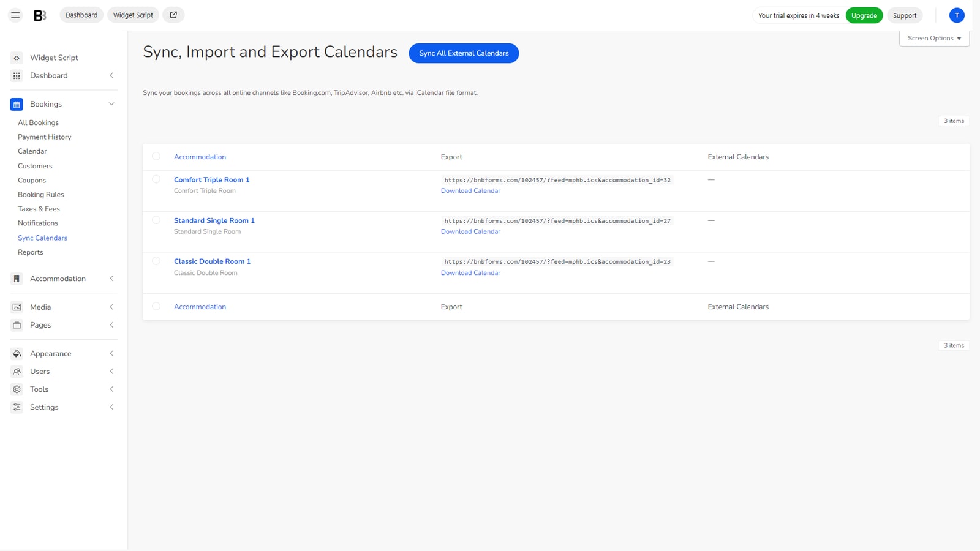
Task: Collapse the Bookings menu section
Action: pos(111,104)
